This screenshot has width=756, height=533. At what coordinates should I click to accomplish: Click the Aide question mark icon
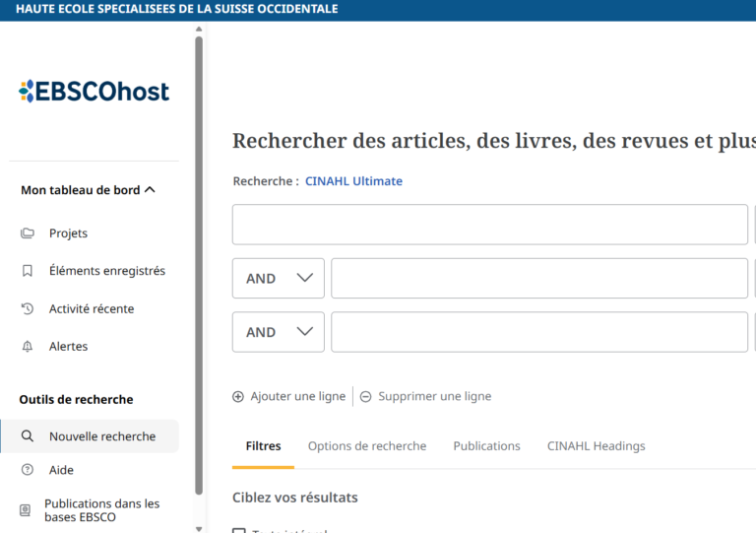(28, 470)
